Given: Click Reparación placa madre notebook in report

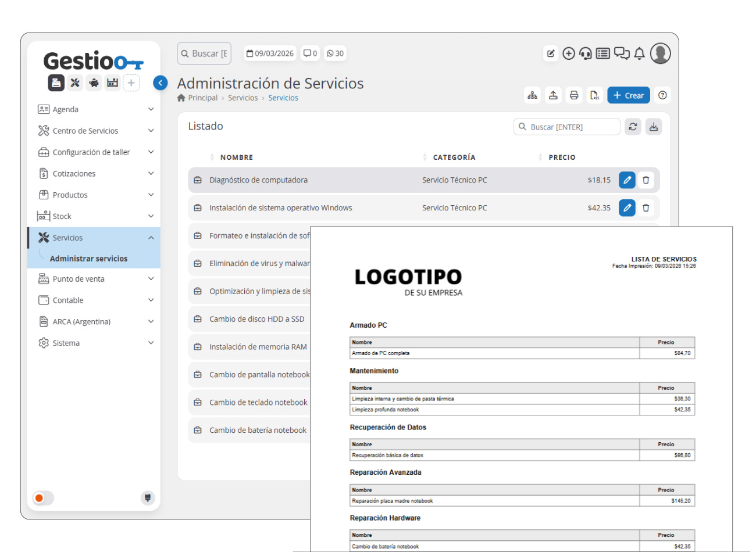Looking at the screenshot, I should 393,501.
